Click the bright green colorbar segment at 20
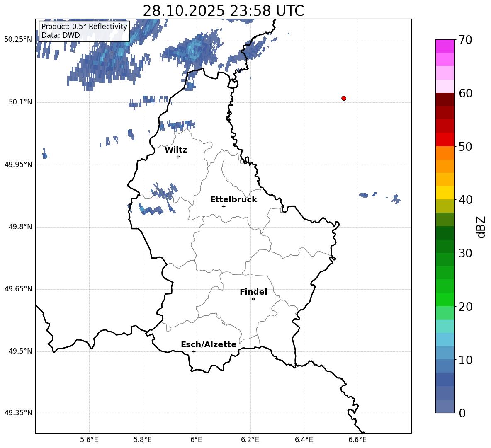Screen dimensions: 491x448 click(x=445, y=299)
